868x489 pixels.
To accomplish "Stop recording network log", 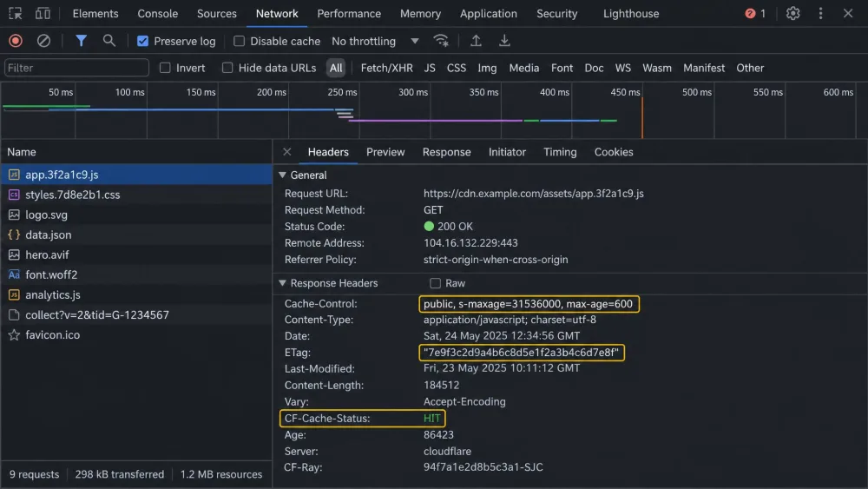I will pyautogui.click(x=16, y=41).
